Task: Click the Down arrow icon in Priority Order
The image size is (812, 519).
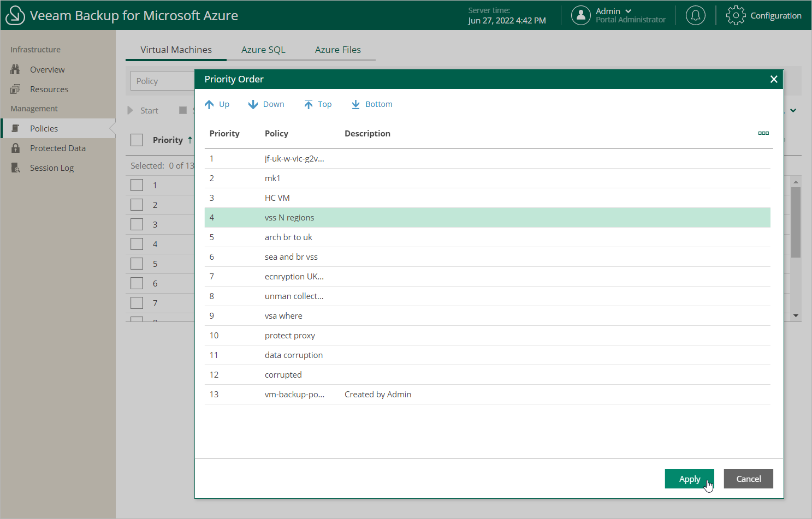Action: click(253, 104)
